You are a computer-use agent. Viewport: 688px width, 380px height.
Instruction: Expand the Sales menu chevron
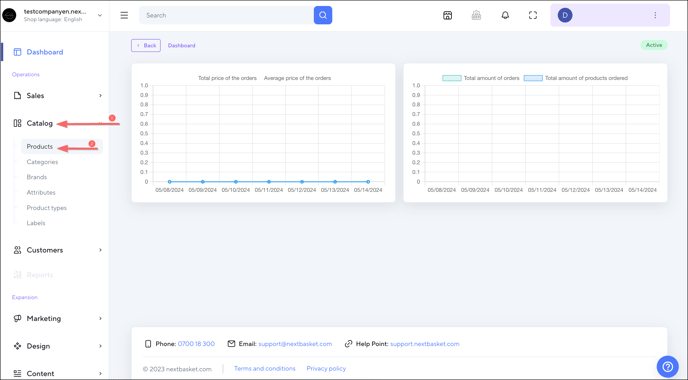[x=100, y=96]
